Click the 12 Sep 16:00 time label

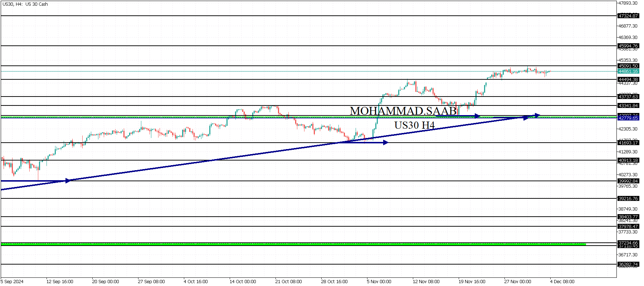coord(60,282)
